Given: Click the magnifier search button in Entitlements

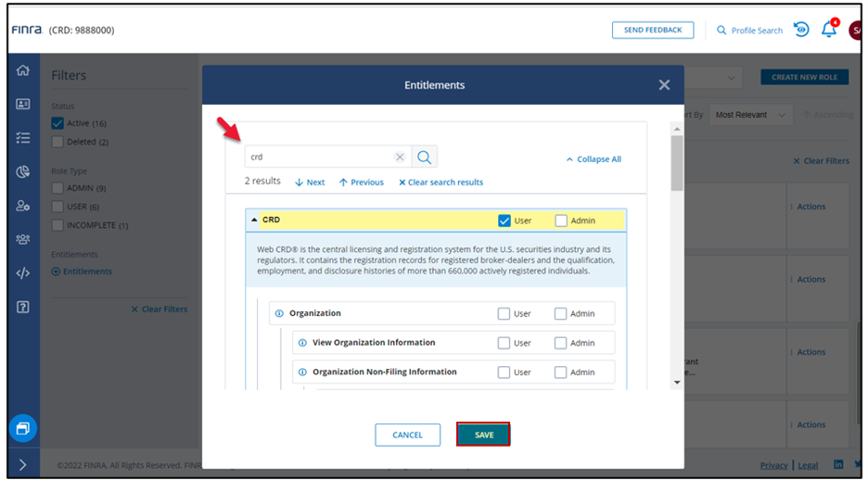Looking at the screenshot, I should click(x=423, y=157).
